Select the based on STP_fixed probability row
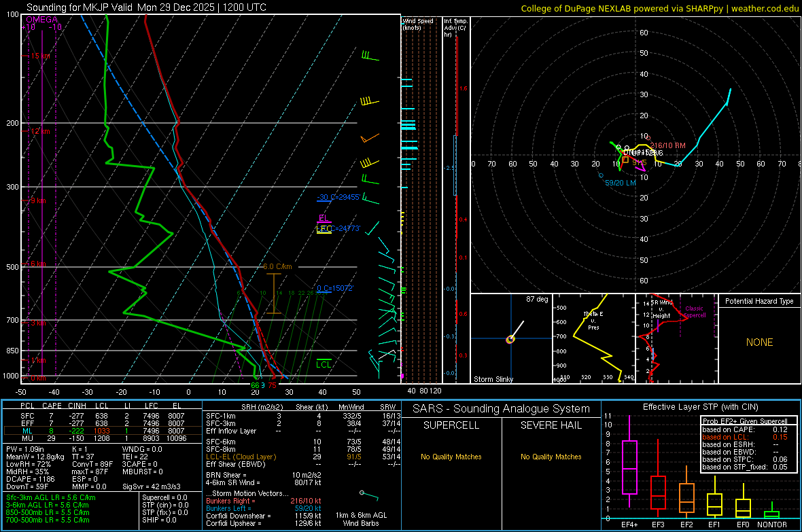Image resolution: width=802 pixels, height=532 pixels. coord(745,467)
